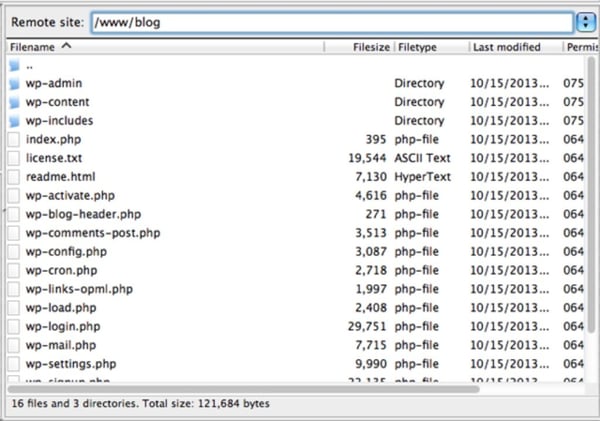Screen dimensions: 600x421
Task: Click the wp-includes folder icon
Action: click(14, 121)
